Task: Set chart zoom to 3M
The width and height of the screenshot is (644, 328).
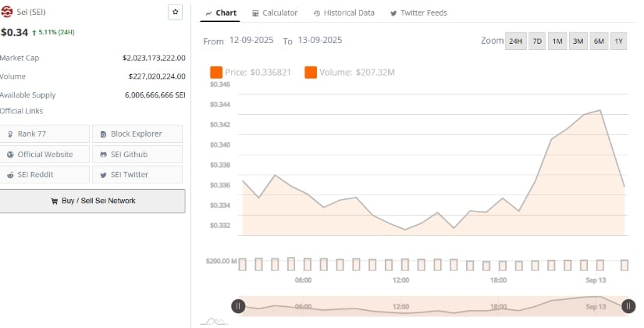Action: (578, 41)
